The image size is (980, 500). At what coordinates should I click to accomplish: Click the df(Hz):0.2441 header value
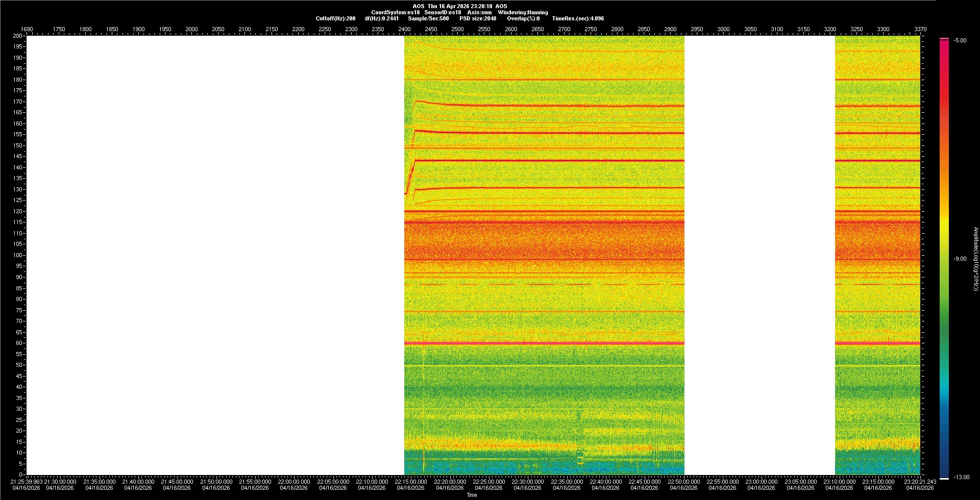[x=381, y=18]
